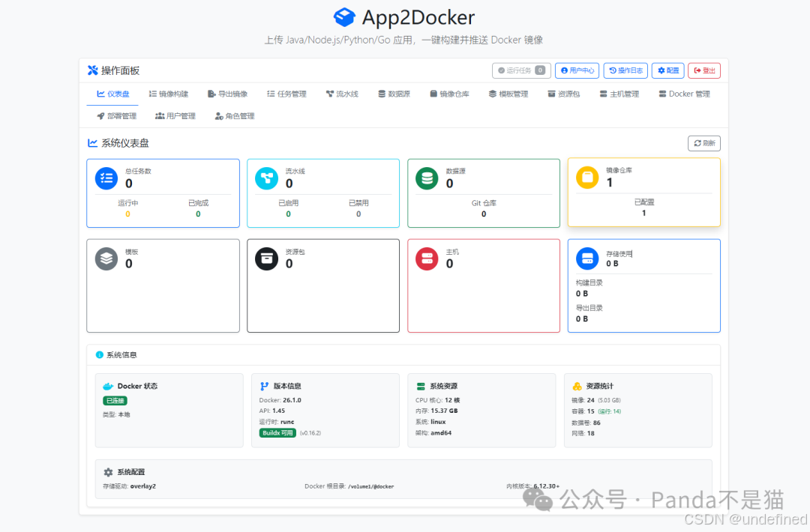Click the 存储使用 blue disk icon
The height and width of the screenshot is (532, 810).
[x=587, y=259]
